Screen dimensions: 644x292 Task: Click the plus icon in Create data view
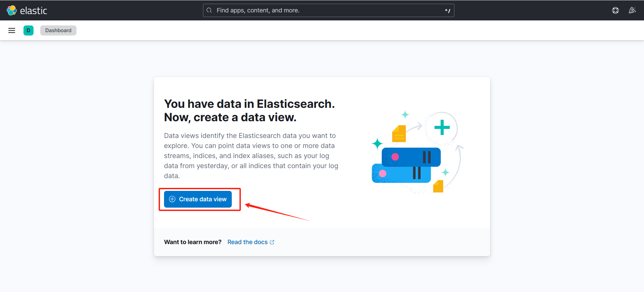tap(172, 199)
